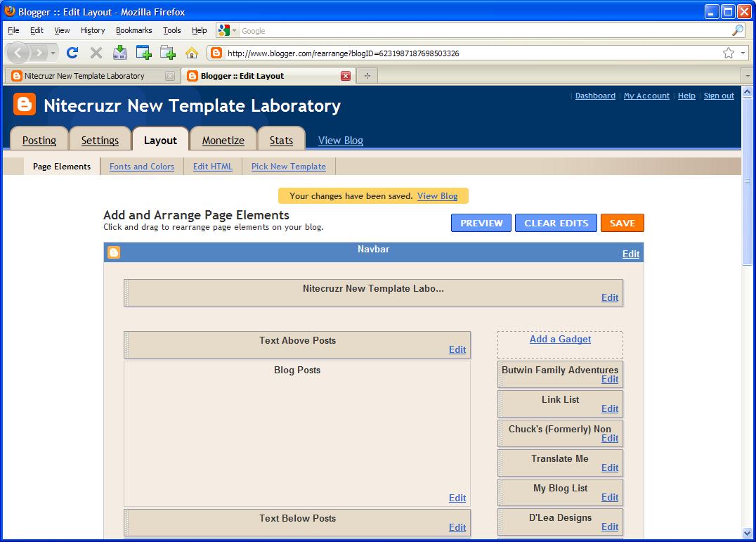This screenshot has height=542, width=756.
Task: Click the orange SAVE button
Action: point(622,223)
